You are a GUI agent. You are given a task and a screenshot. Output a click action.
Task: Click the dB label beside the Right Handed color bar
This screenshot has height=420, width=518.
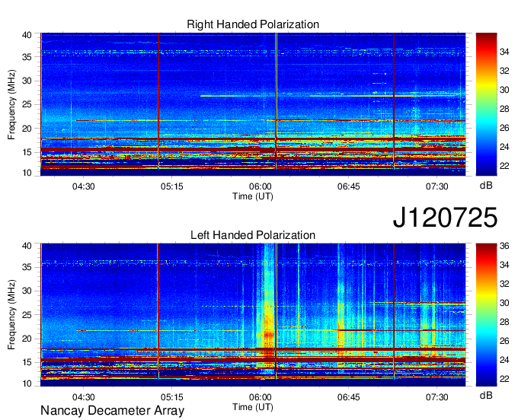[x=486, y=186]
